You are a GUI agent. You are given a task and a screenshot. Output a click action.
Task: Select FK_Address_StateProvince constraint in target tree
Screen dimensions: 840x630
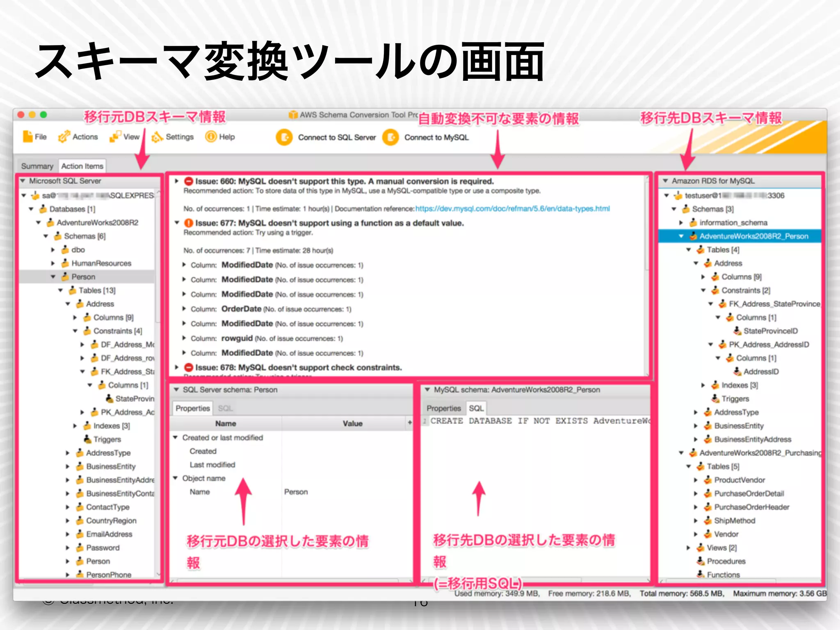click(774, 304)
